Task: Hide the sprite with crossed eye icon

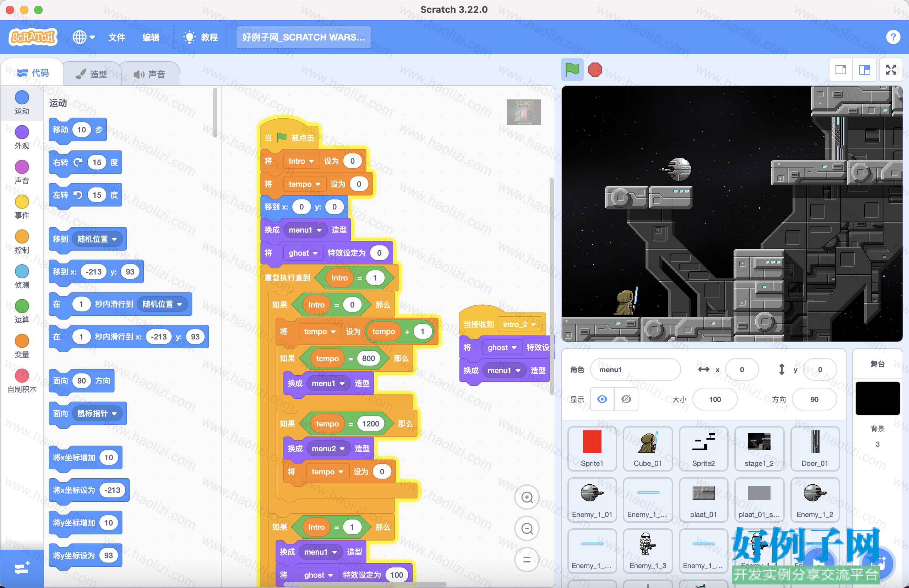Action: 626,399
